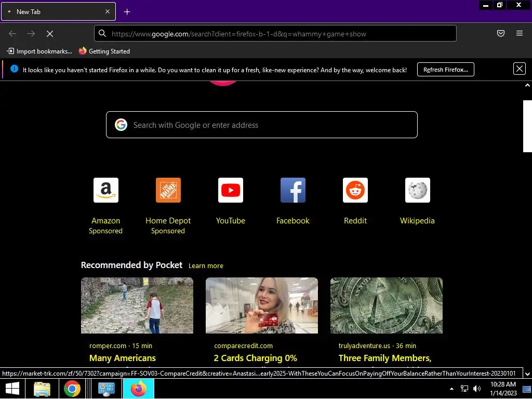Screen dimensions: 532x399
Task: Click the search icon in address bar
Action: tap(102, 33)
